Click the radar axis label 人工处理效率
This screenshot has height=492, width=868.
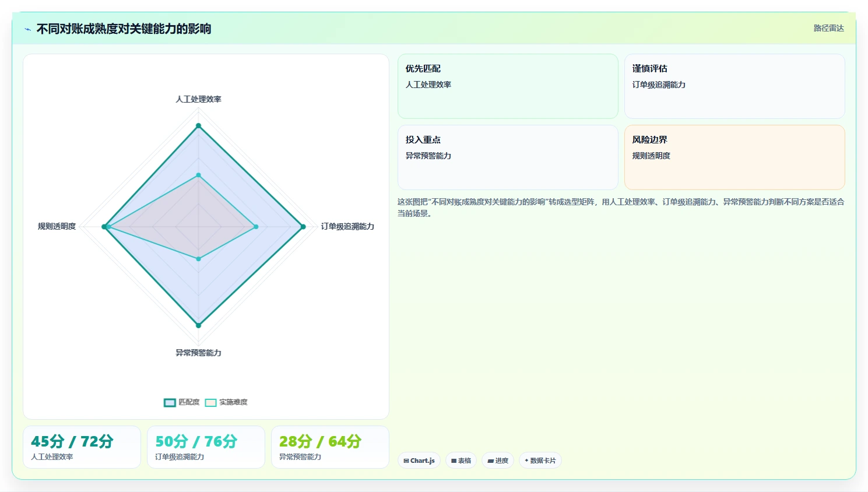pyautogui.click(x=198, y=99)
